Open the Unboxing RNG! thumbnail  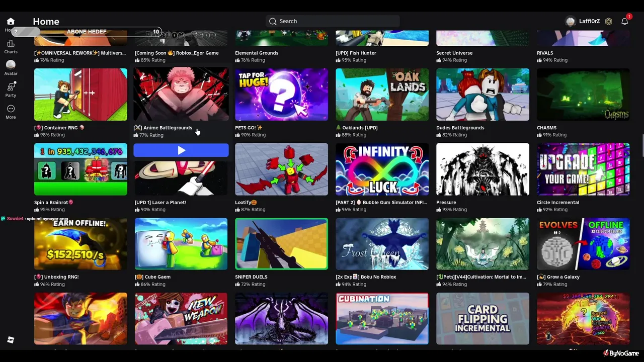point(80,244)
